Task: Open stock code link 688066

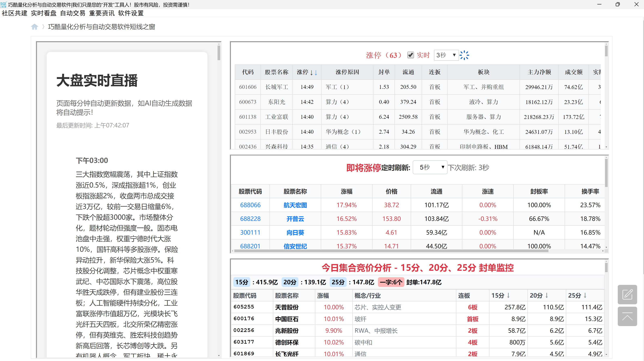Action: 250,205
